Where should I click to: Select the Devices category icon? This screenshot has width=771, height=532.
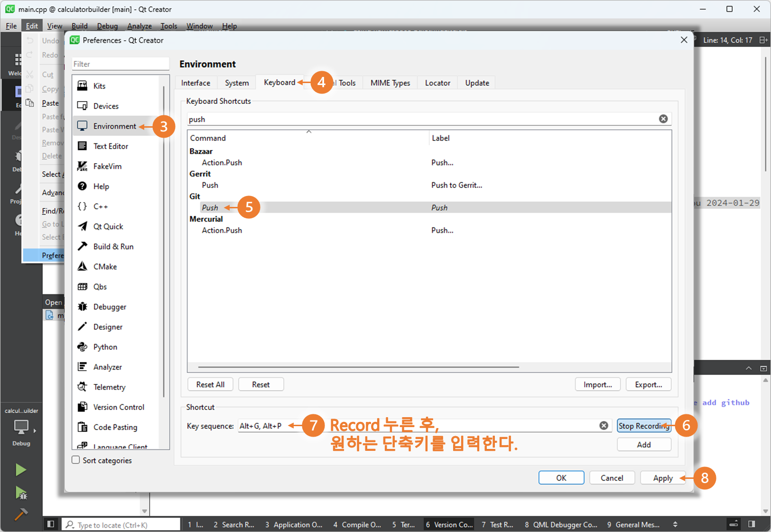(83, 106)
